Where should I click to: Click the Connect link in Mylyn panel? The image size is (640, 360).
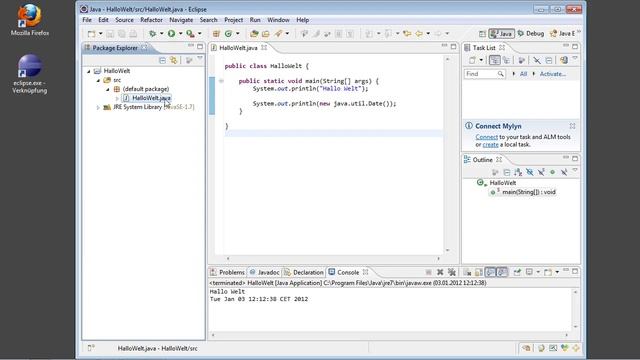[x=487, y=137]
